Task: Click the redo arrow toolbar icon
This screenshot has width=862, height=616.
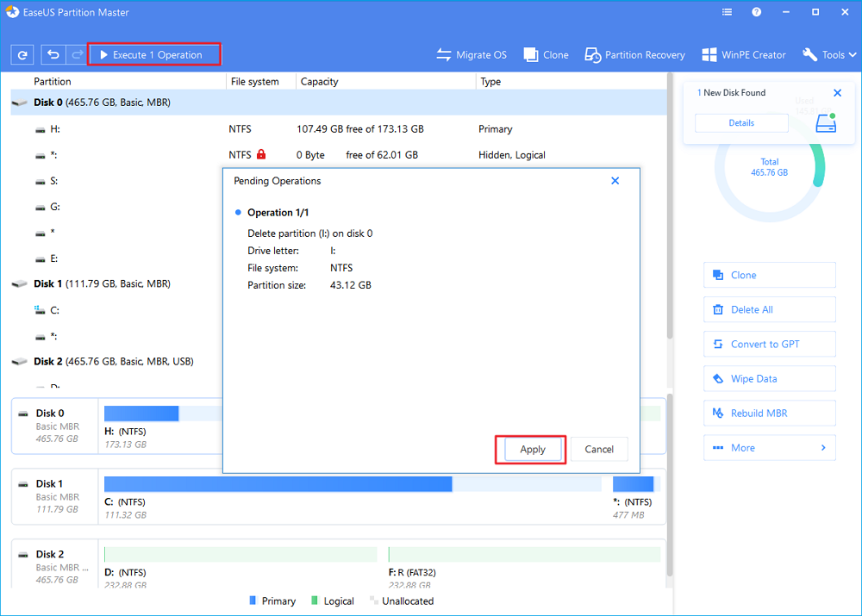Action: 77,55
